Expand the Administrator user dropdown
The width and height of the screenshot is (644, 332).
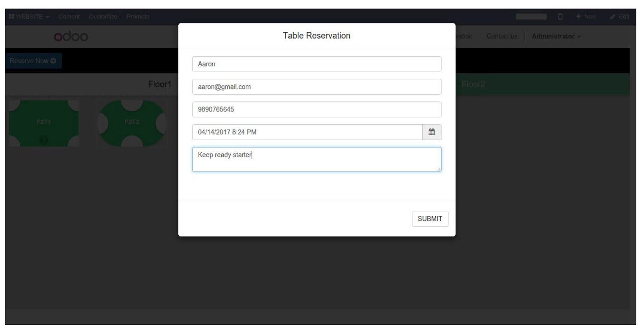(x=556, y=36)
